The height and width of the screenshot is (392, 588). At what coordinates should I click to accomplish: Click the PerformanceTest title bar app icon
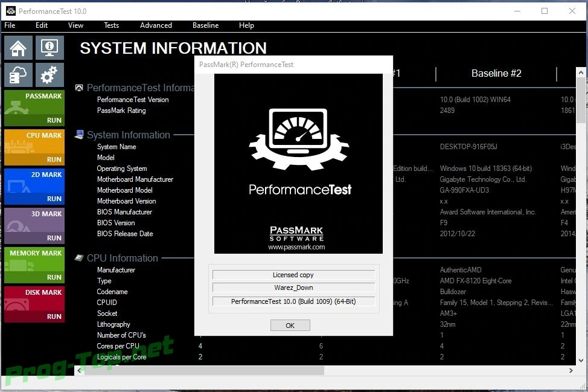pyautogui.click(x=10, y=11)
